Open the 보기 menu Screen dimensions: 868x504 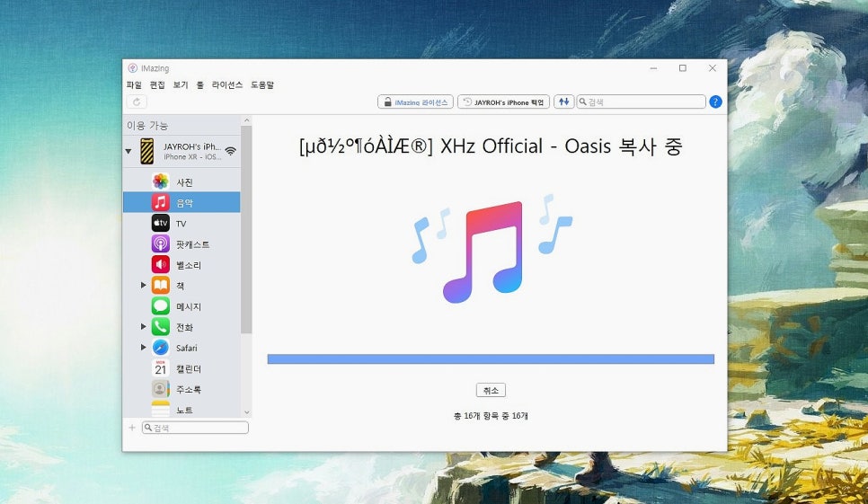point(181,84)
